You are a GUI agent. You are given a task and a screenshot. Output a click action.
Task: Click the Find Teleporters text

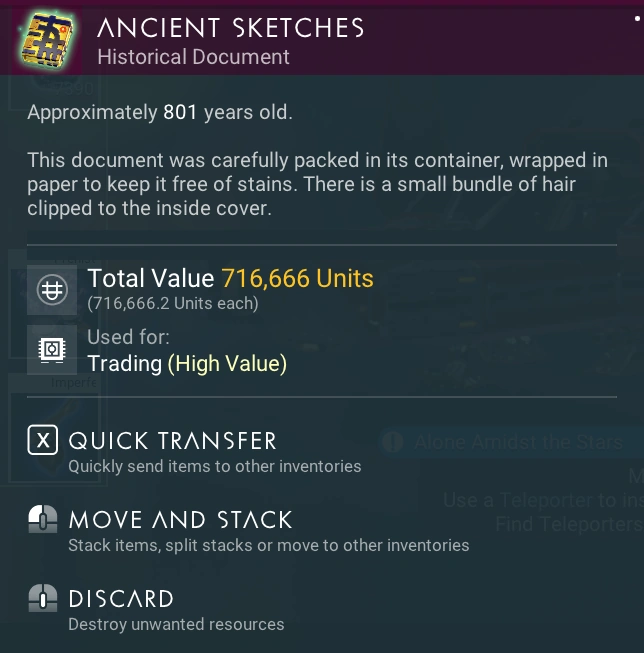click(568, 523)
